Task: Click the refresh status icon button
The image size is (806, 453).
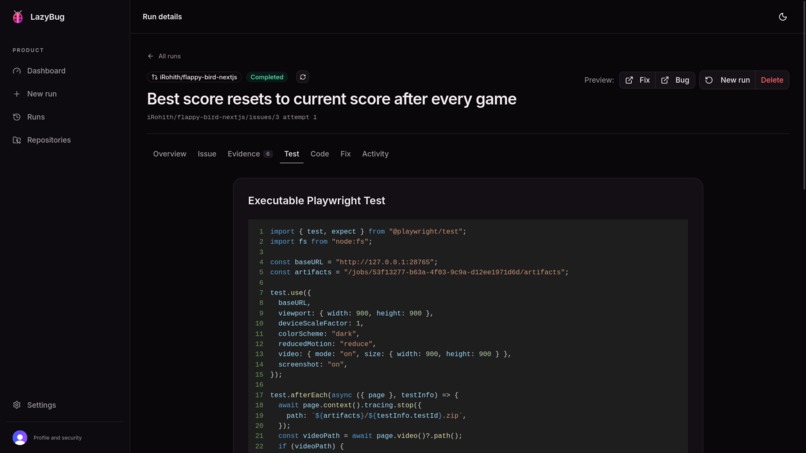Action: click(303, 77)
